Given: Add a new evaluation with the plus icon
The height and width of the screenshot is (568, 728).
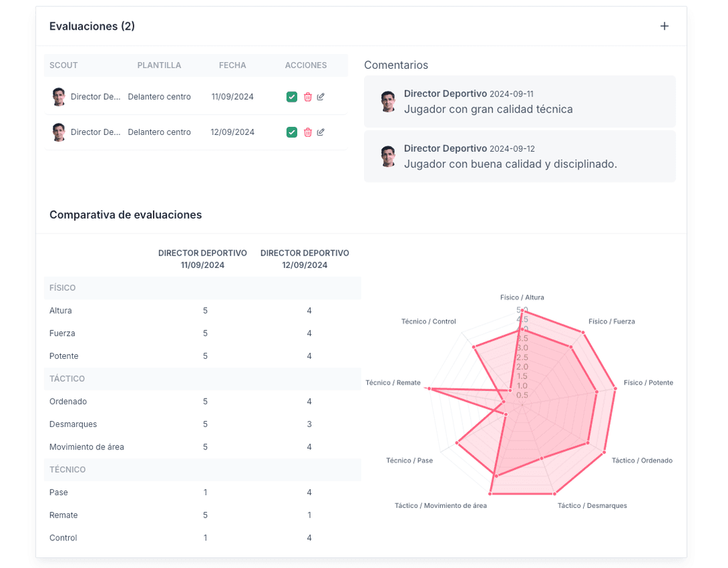Looking at the screenshot, I should pyautogui.click(x=665, y=26).
